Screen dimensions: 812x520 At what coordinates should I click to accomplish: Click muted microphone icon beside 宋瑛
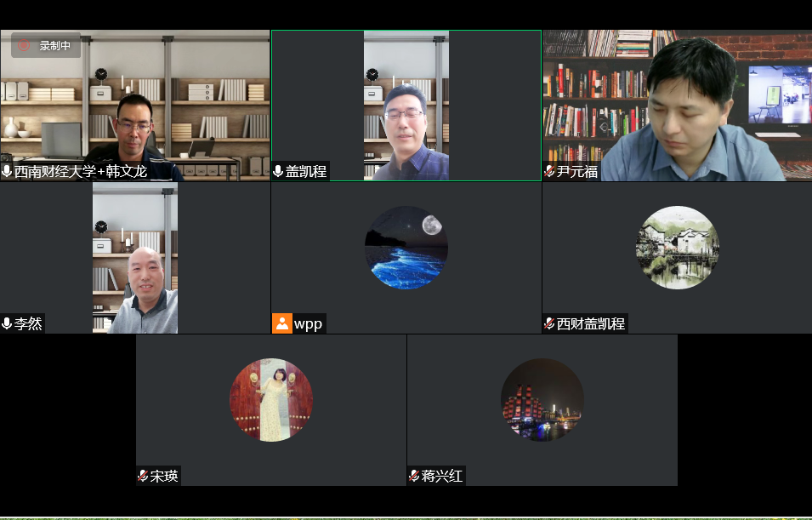coord(143,476)
